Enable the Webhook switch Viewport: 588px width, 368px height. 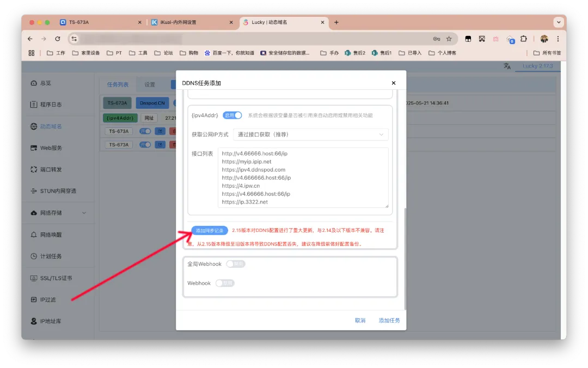225,283
